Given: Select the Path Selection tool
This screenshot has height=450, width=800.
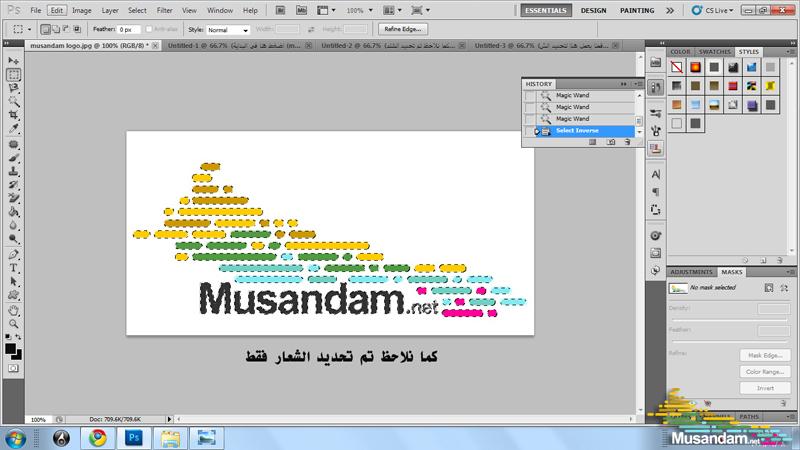Looking at the screenshot, I should [13, 281].
